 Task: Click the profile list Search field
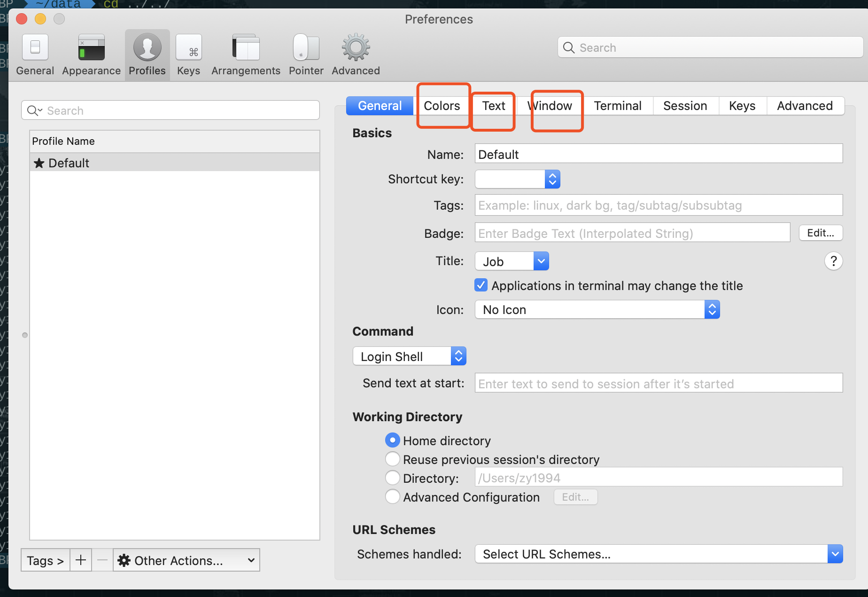click(170, 110)
